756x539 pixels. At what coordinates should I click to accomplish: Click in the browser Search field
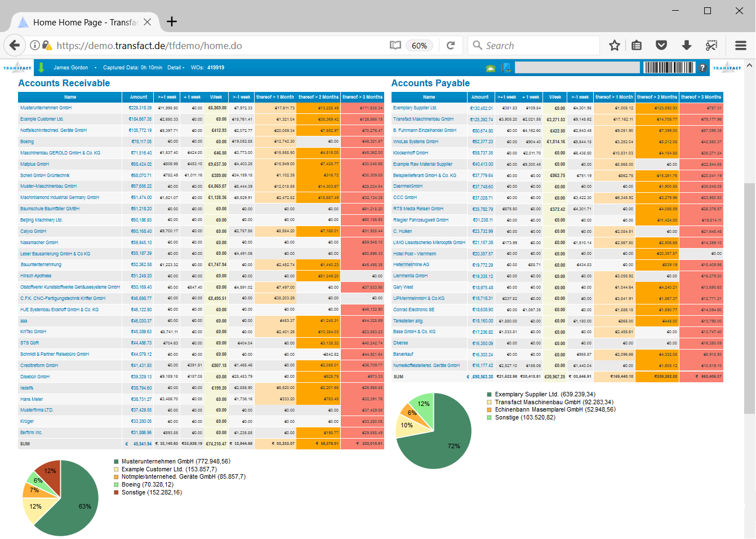(533, 46)
